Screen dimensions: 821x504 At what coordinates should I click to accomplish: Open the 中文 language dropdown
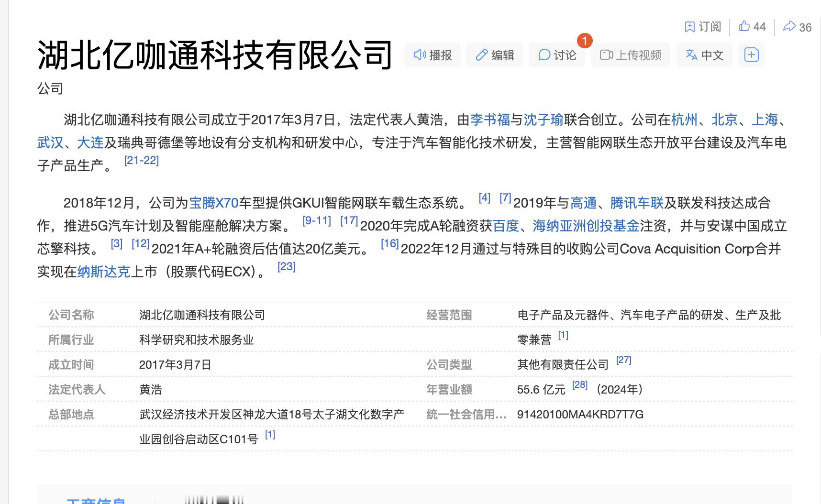pyautogui.click(x=704, y=55)
